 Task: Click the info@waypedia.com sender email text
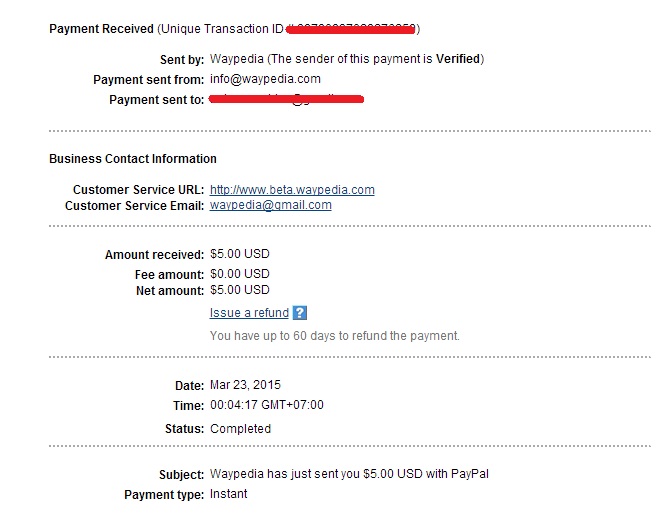click(265, 79)
